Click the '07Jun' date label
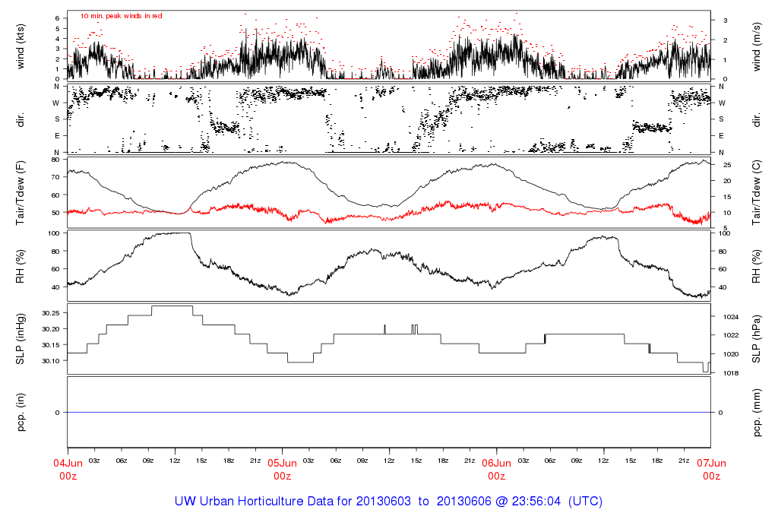The height and width of the screenshot is (532, 778). tap(711, 464)
